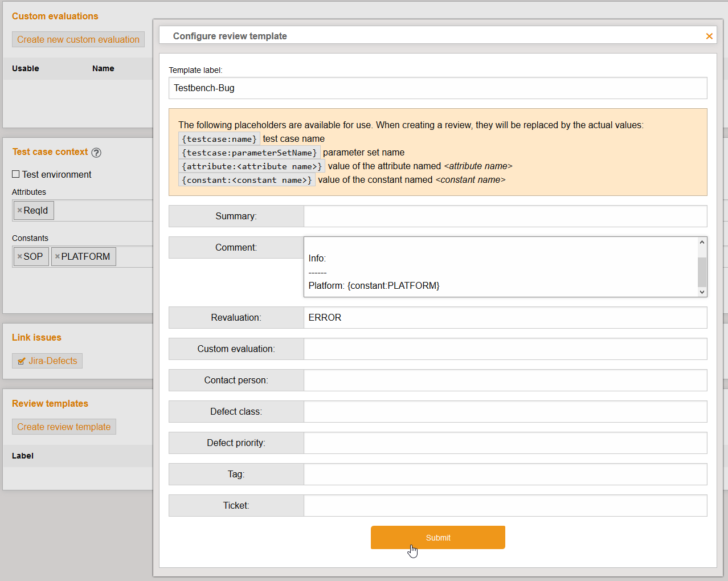Remove the SOP constant tag
The height and width of the screenshot is (581, 728).
(x=19, y=257)
